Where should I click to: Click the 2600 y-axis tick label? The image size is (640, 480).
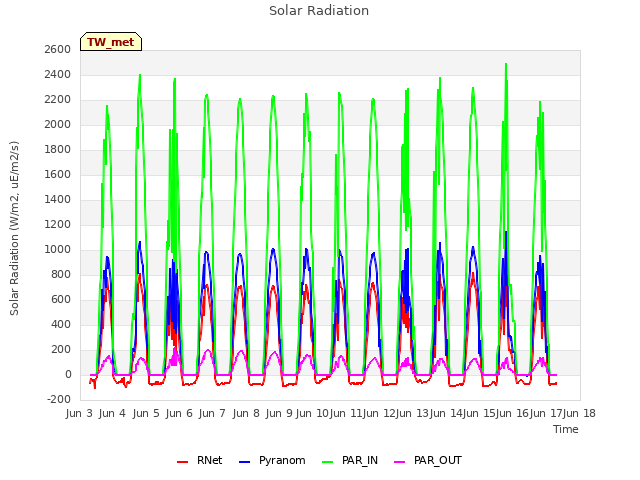click(x=58, y=49)
